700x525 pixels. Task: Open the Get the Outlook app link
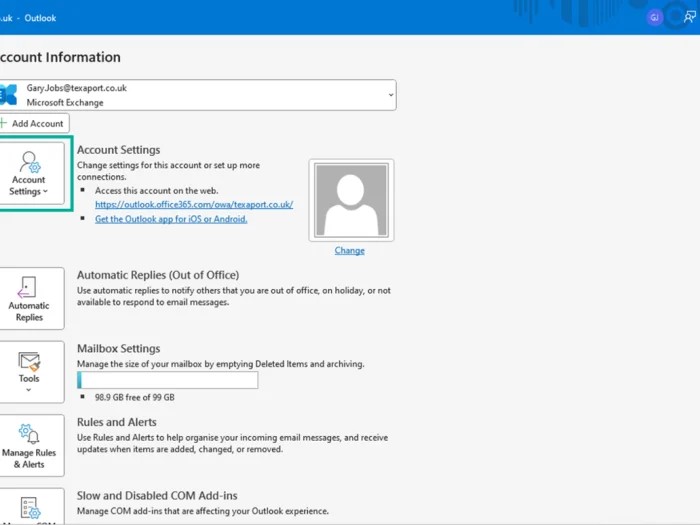(171, 219)
